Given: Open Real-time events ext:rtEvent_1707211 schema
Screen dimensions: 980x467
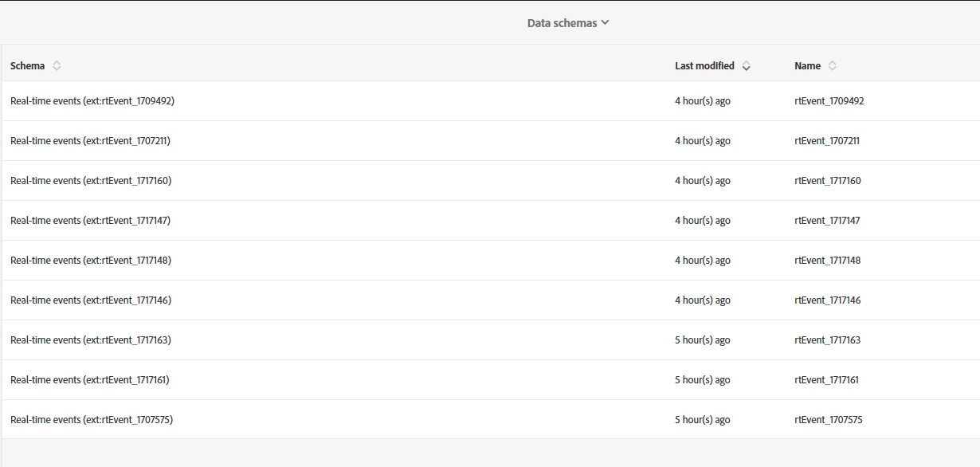Looking at the screenshot, I should (90, 141).
